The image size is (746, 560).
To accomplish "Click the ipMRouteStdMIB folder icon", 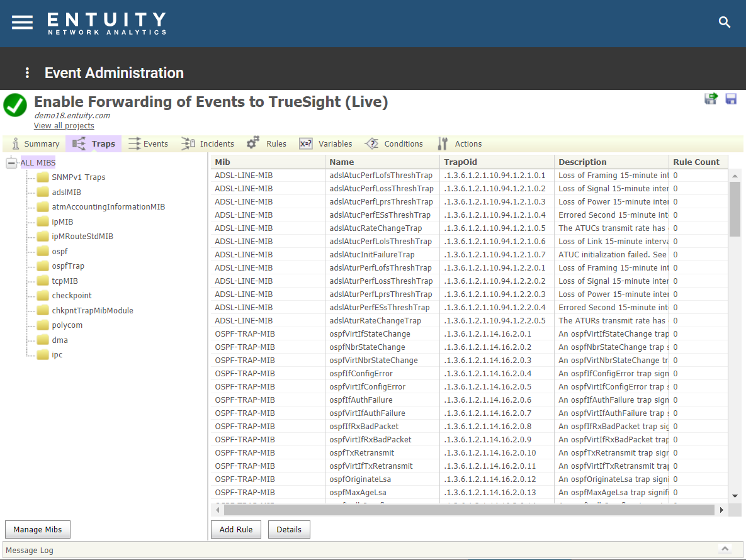I will click(43, 236).
